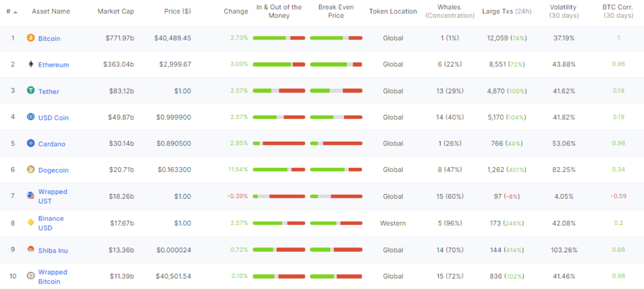Sort by the Change column header
The width and height of the screenshot is (644, 289).
236,11
